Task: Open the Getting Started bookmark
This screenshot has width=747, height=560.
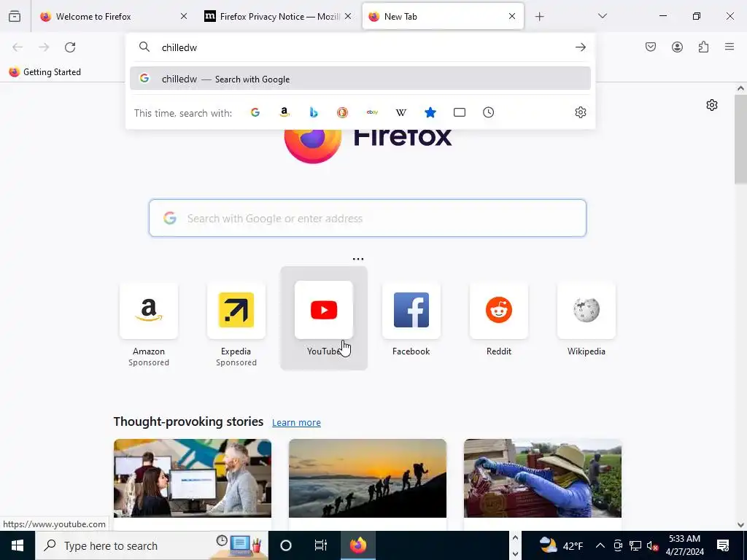Action: click(x=45, y=72)
